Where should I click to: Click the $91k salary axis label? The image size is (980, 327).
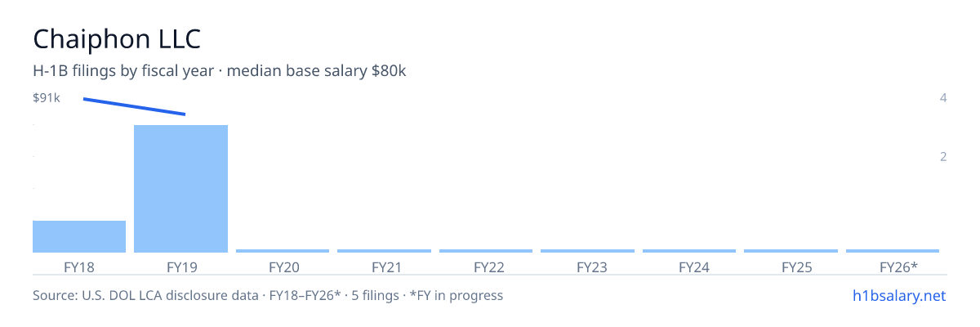tap(47, 98)
